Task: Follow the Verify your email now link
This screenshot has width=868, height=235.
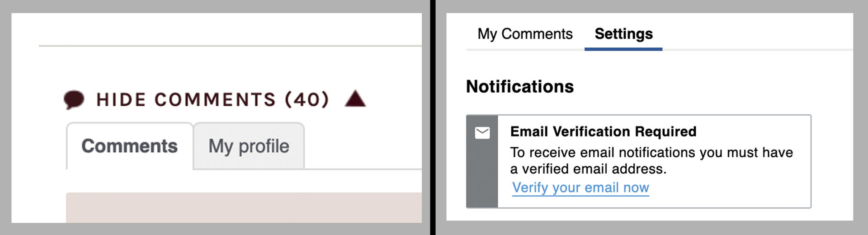Action: (x=580, y=188)
